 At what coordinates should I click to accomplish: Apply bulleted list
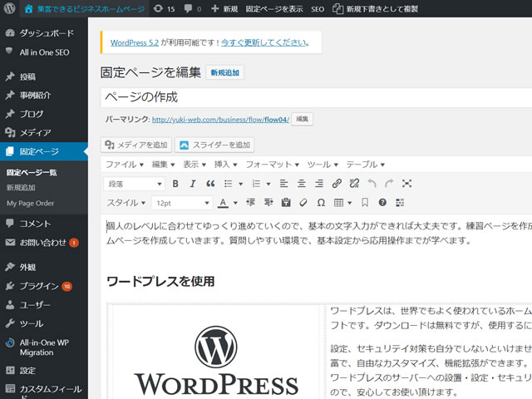point(229,184)
